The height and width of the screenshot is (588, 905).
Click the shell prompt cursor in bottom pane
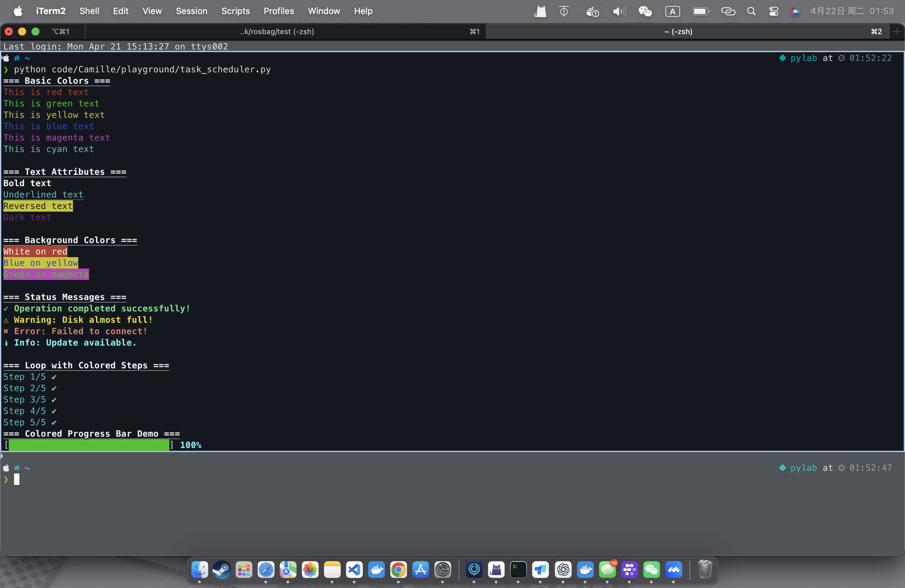[x=17, y=479]
